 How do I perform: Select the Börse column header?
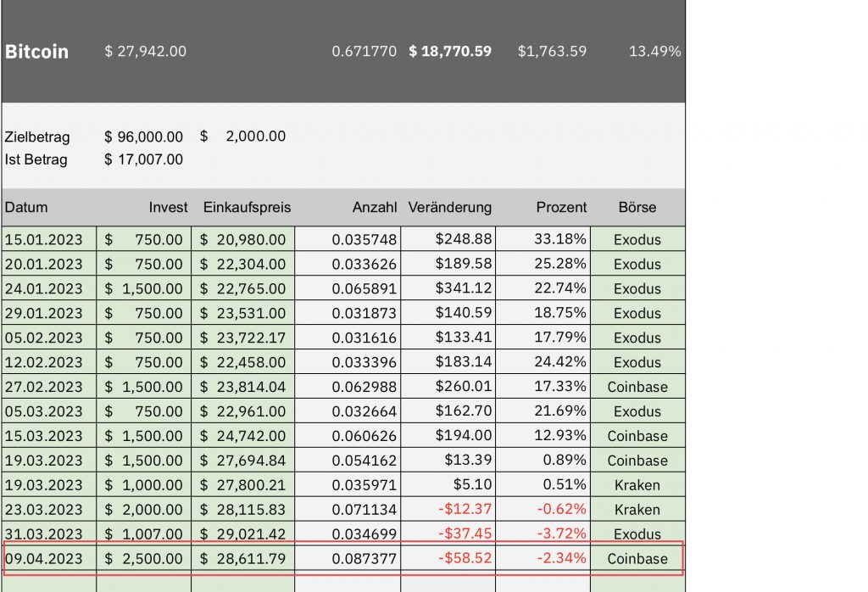[x=637, y=207]
